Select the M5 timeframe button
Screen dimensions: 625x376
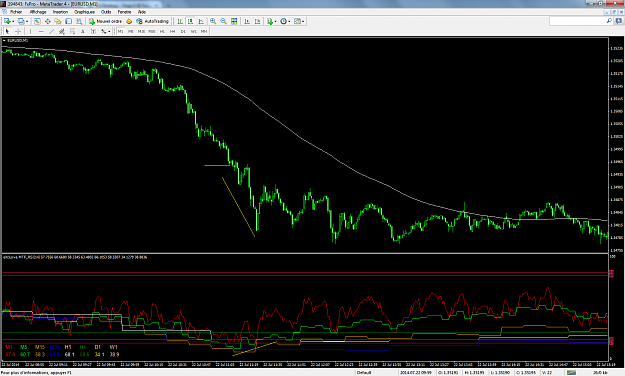131,31
